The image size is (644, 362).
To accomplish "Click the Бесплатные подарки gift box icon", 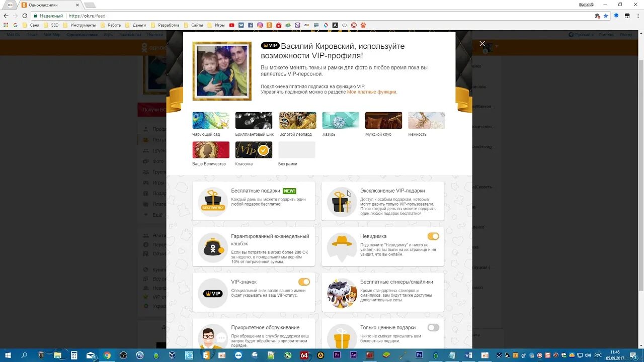I will tap(213, 202).
